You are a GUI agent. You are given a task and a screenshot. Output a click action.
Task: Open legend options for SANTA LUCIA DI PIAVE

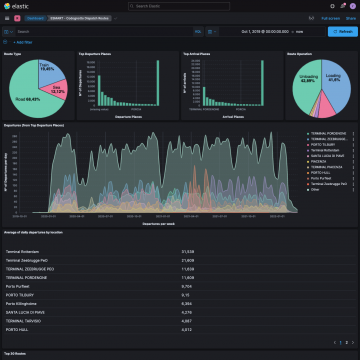click(x=353, y=156)
